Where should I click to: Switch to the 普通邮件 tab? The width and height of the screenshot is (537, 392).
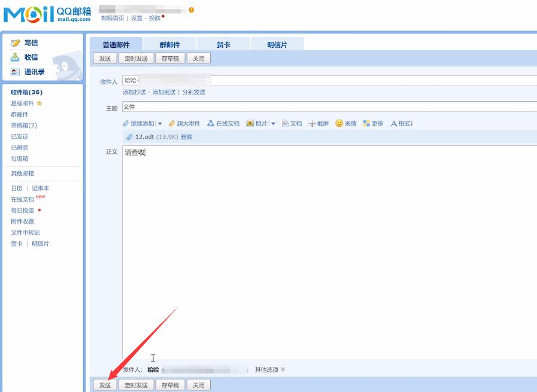coord(116,44)
